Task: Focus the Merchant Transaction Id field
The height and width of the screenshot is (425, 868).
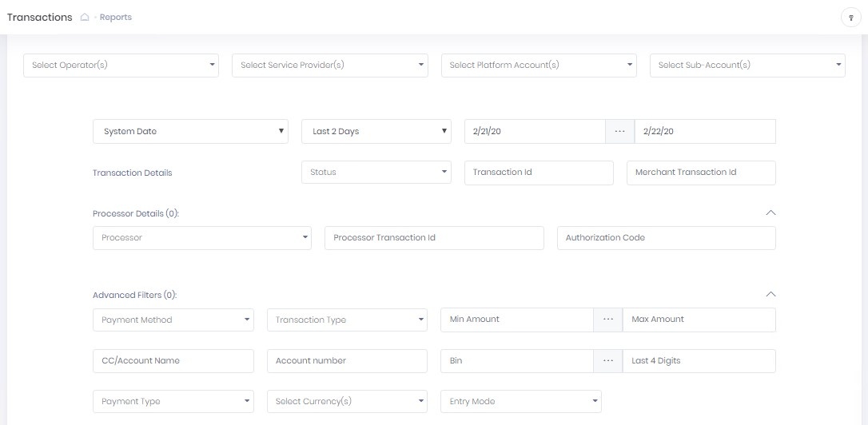Action: click(x=700, y=173)
